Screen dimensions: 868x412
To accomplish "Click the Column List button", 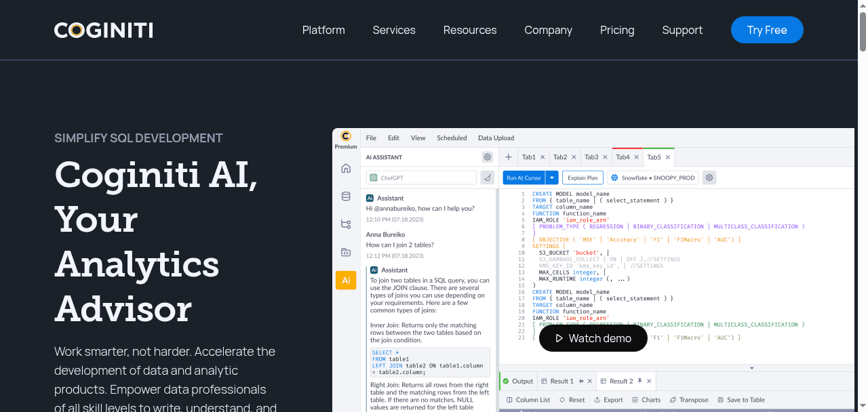I will 528,400.
